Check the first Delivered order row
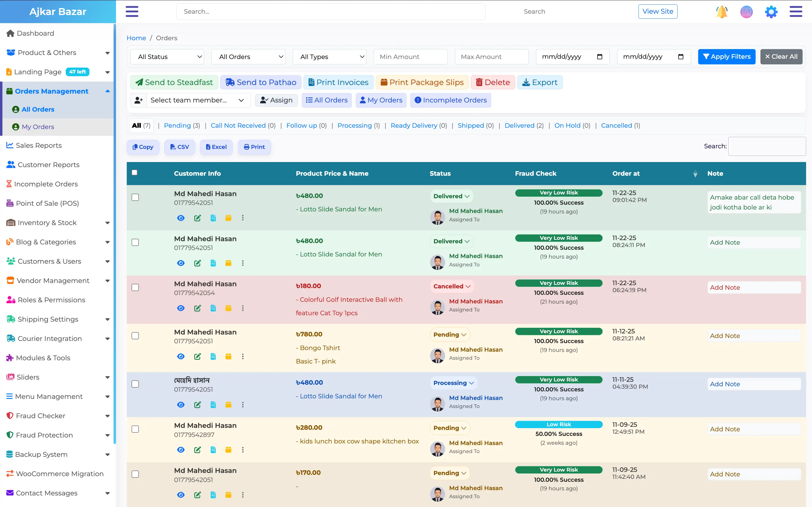Screen dimensions: 812x507 point(135,197)
